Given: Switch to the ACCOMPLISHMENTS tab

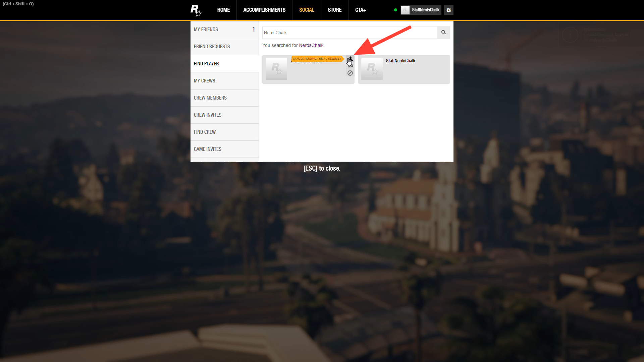Looking at the screenshot, I should [264, 10].
